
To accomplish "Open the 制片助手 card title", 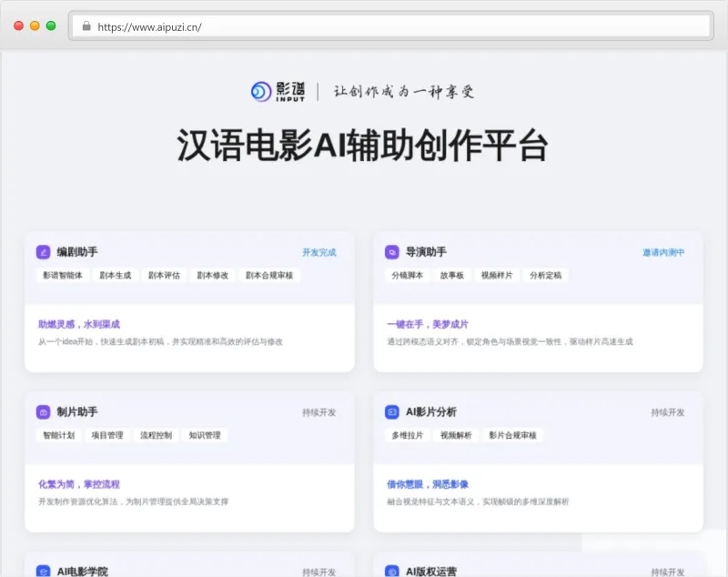I will pos(77,411).
